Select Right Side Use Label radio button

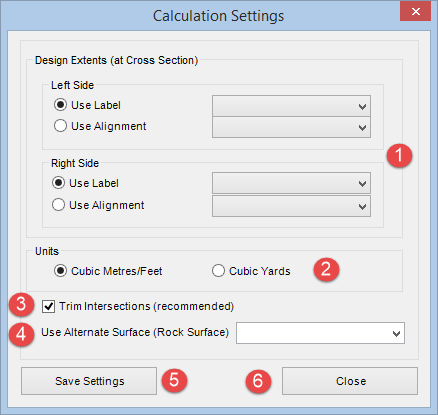pyautogui.click(x=58, y=183)
